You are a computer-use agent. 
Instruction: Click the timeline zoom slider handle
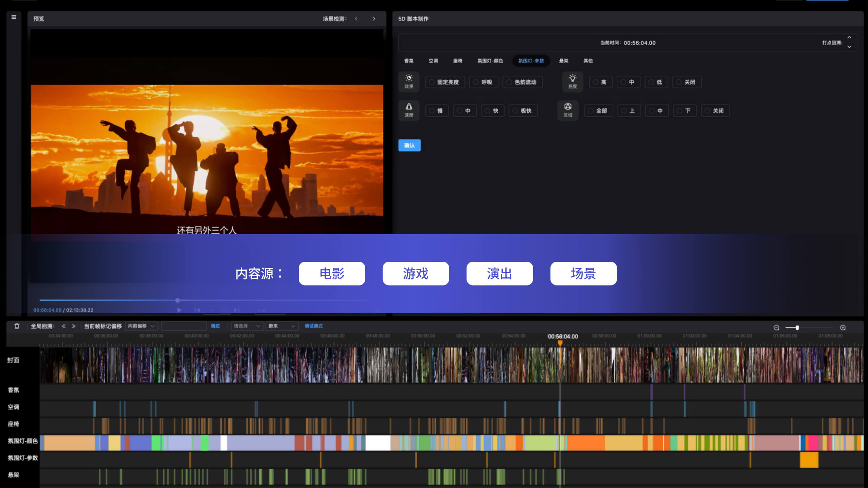click(x=797, y=328)
